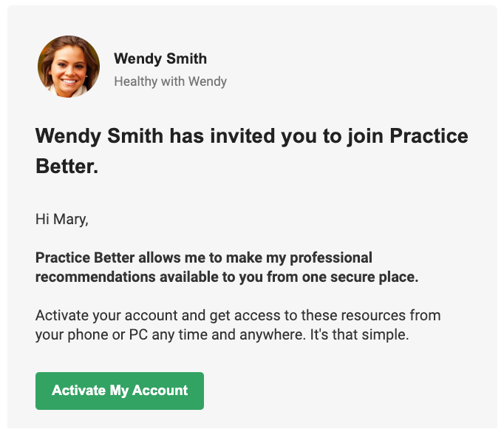Click the Healthy with Wendy subtitle
504x435 pixels.
point(171,81)
